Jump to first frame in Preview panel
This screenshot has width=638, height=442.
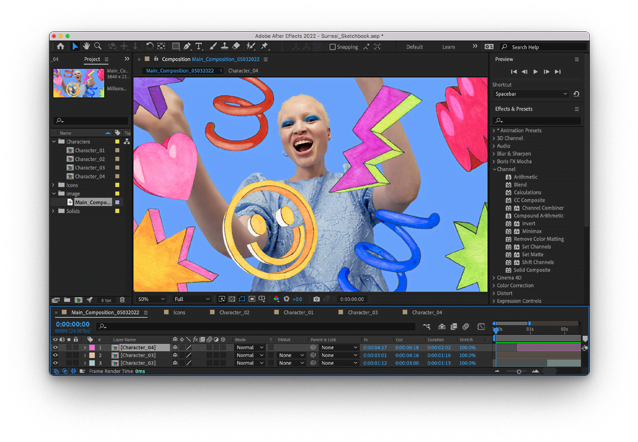514,72
